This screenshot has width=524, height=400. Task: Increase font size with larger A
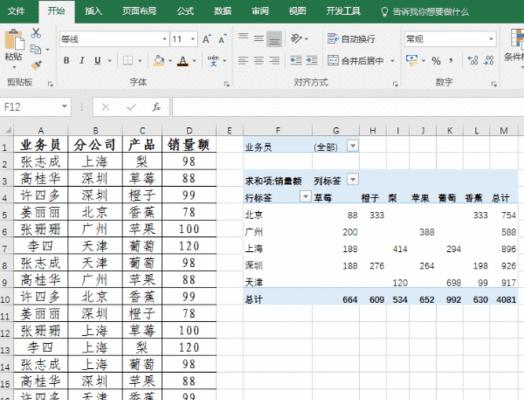(x=207, y=39)
